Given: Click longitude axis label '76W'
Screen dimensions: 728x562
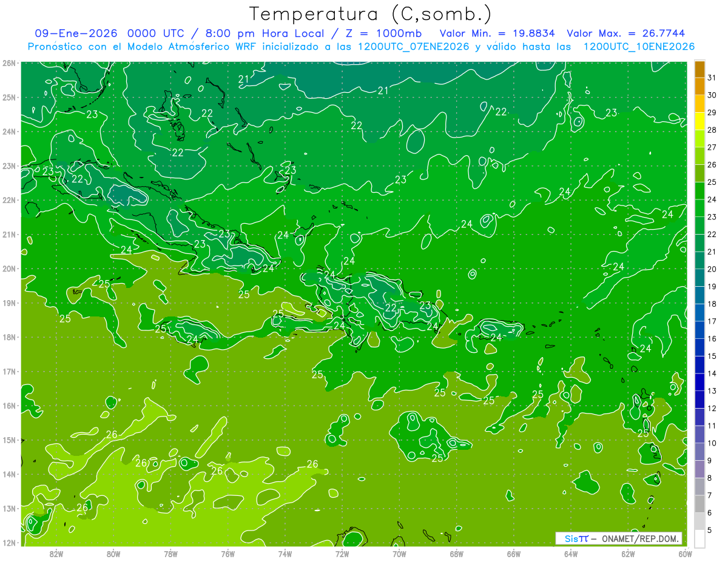Looking at the screenshot, I should (x=228, y=554).
